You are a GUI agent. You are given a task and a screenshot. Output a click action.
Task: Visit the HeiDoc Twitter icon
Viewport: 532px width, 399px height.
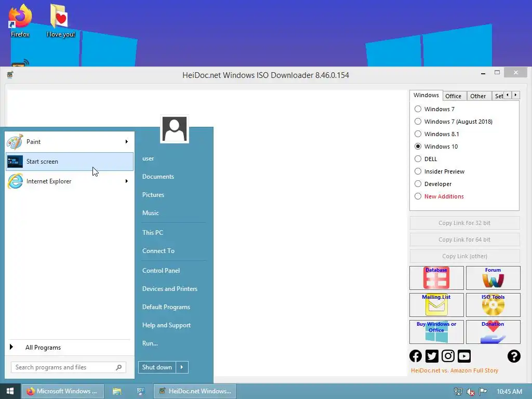pos(432,356)
